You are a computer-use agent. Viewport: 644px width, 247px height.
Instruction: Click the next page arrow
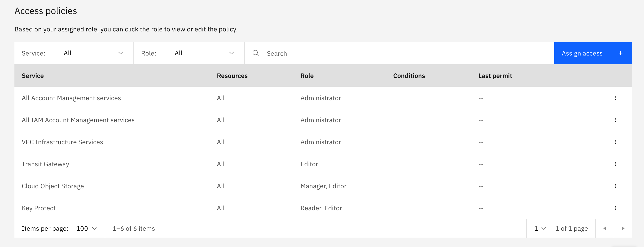click(623, 228)
